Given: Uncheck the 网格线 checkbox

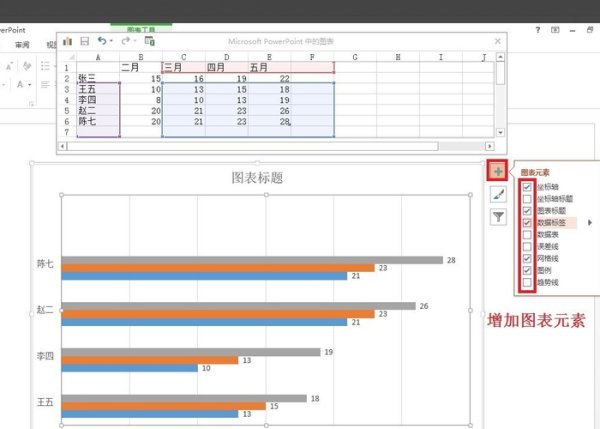Looking at the screenshot, I should tap(527, 259).
